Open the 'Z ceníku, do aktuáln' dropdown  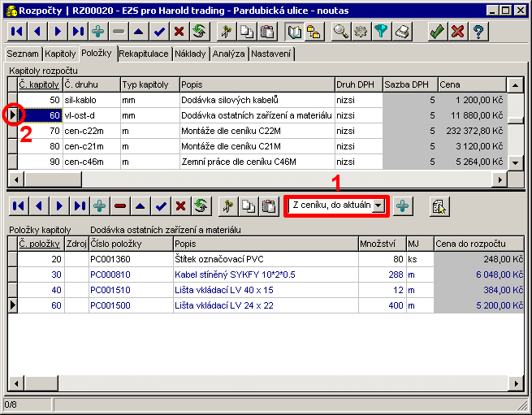(378, 205)
